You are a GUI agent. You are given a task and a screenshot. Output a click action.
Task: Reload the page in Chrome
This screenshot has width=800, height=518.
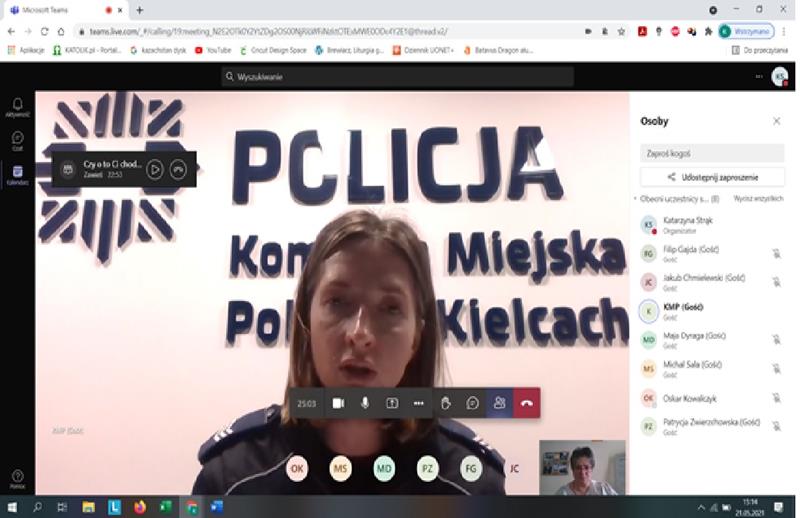click(x=44, y=32)
